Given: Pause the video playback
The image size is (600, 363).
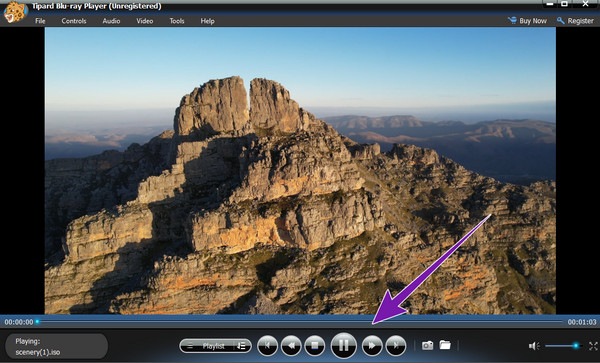Looking at the screenshot, I should click(343, 345).
